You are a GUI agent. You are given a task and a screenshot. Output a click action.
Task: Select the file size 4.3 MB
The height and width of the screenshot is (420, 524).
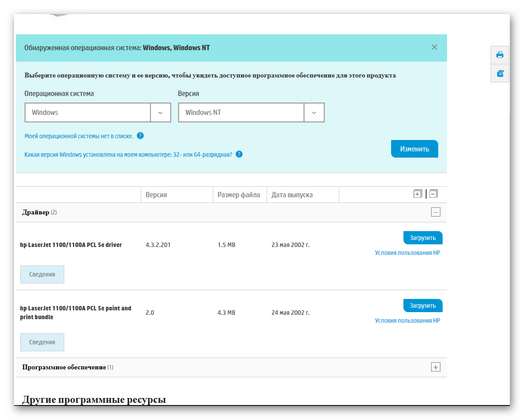(x=226, y=313)
